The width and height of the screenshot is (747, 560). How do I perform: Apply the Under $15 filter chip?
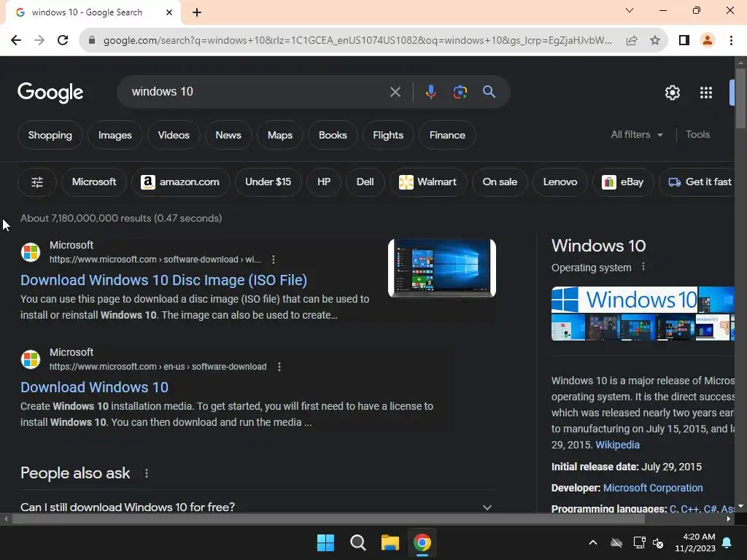(x=268, y=182)
